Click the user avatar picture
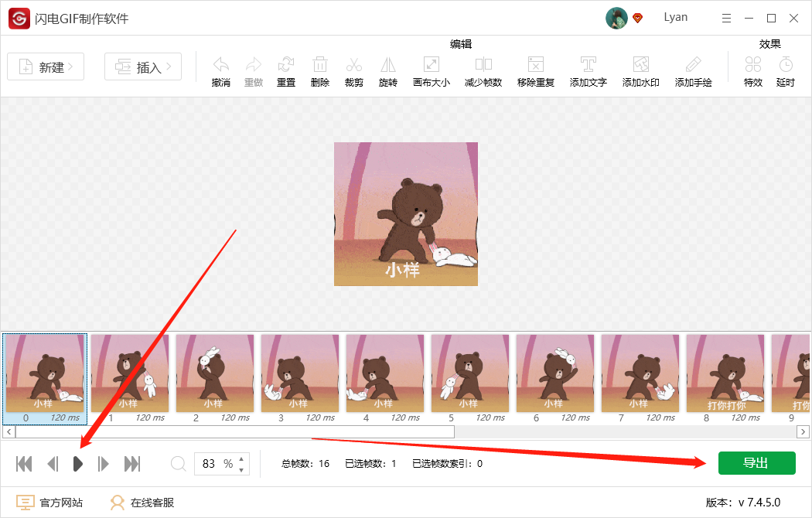 click(x=616, y=18)
